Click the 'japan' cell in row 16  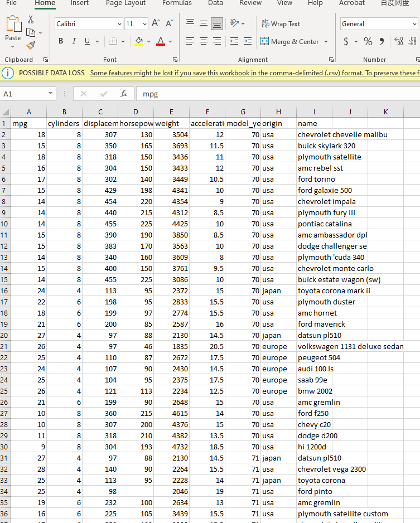point(278,290)
